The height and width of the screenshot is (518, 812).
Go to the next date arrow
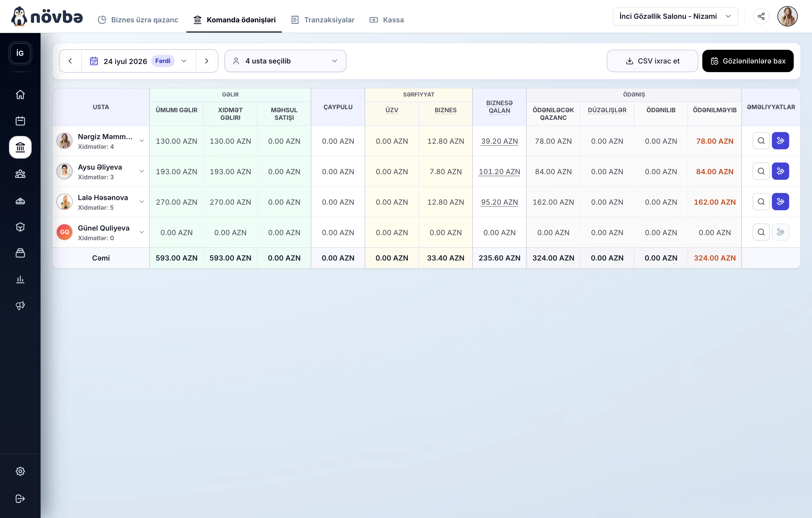tap(207, 61)
